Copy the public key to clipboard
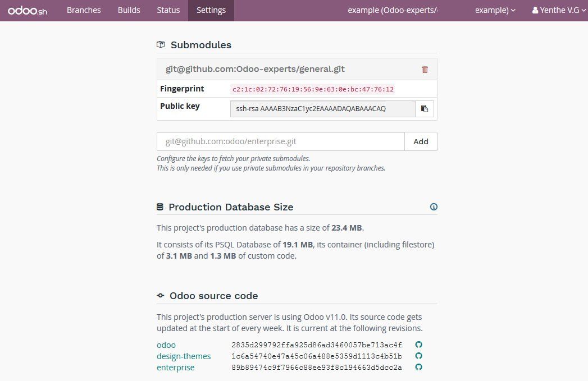Screen dimensions: 588x381 tap(425, 109)
